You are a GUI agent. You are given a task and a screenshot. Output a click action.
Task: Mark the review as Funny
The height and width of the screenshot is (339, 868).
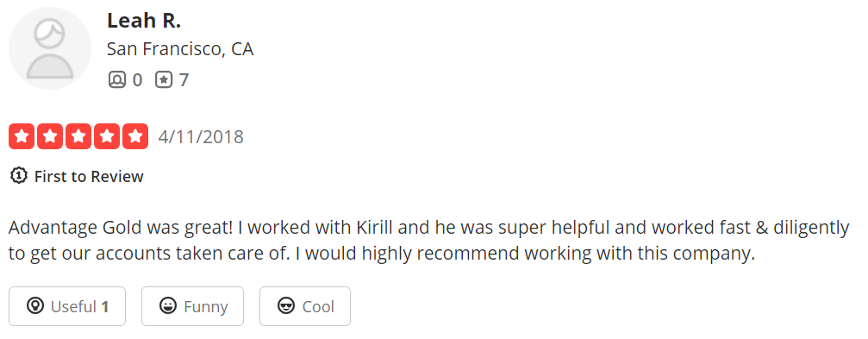[192, 306]
